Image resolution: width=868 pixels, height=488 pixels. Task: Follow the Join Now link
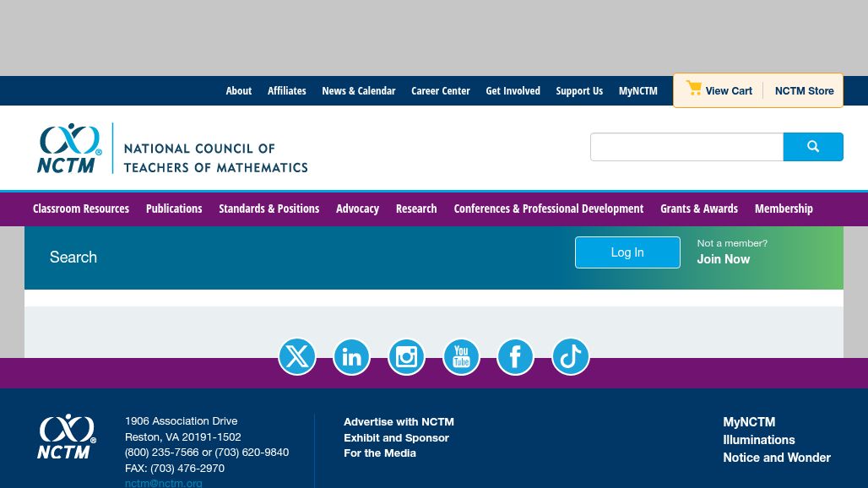click(x=723, y=259)
